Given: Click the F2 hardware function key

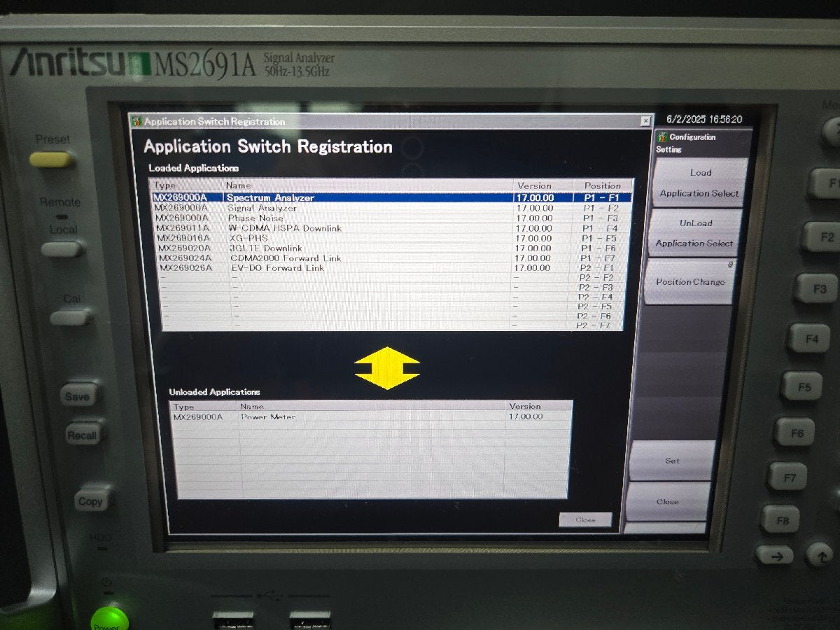Looking at the screenshot, I should click(x=823, y=237).
